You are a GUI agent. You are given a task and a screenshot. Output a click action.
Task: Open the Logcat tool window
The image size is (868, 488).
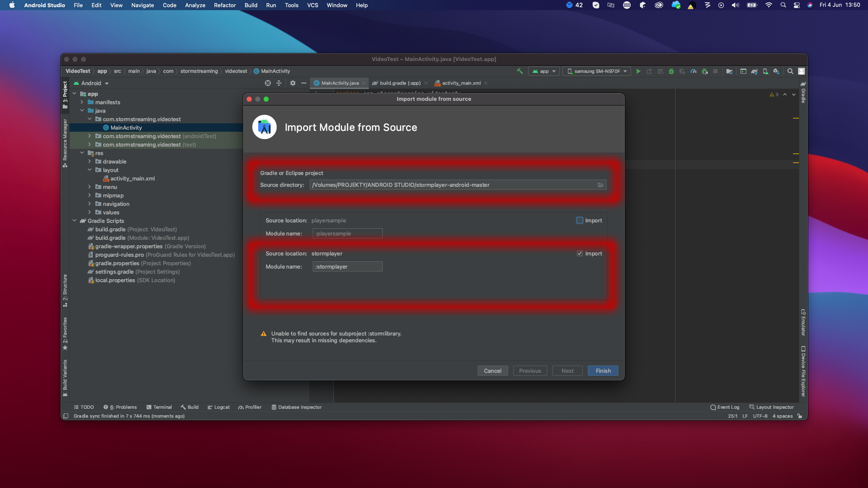[x=218, y=407]
